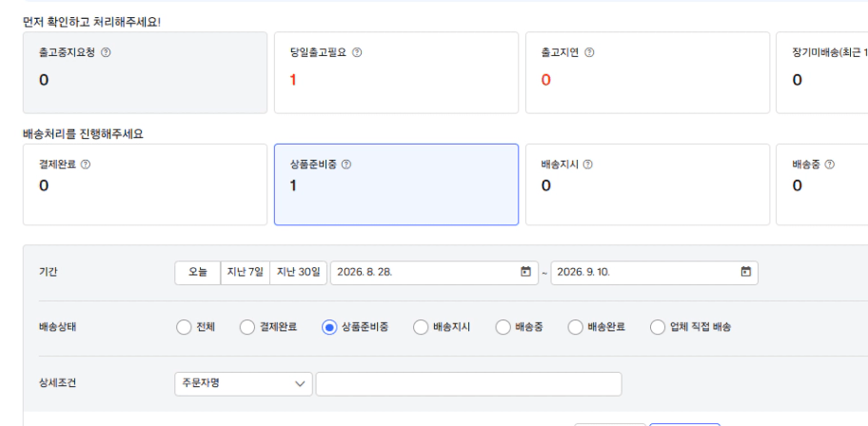The height and width of the screenshot is (426, 868).
Task: Open help icon next to 배송중 card
Action: pos(829,165)
